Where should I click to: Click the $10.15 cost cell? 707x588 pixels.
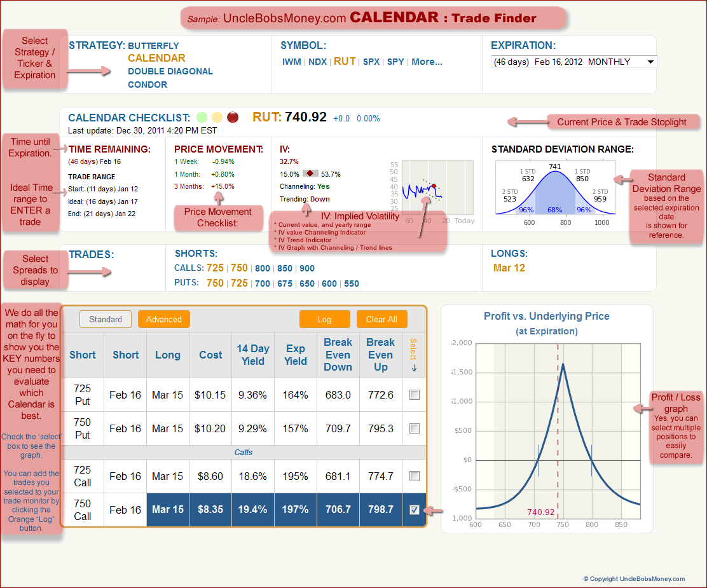(x=210, y=395)
